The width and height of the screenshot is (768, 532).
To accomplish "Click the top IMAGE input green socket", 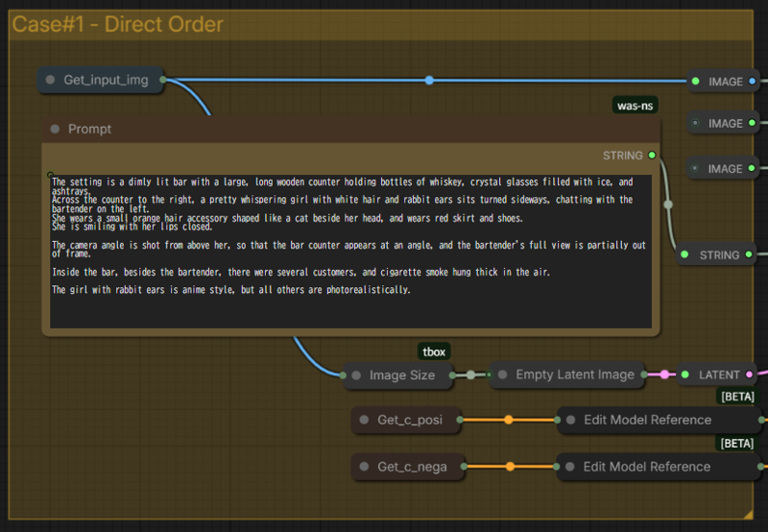I will pyautogui.click(x=695, y=82).
